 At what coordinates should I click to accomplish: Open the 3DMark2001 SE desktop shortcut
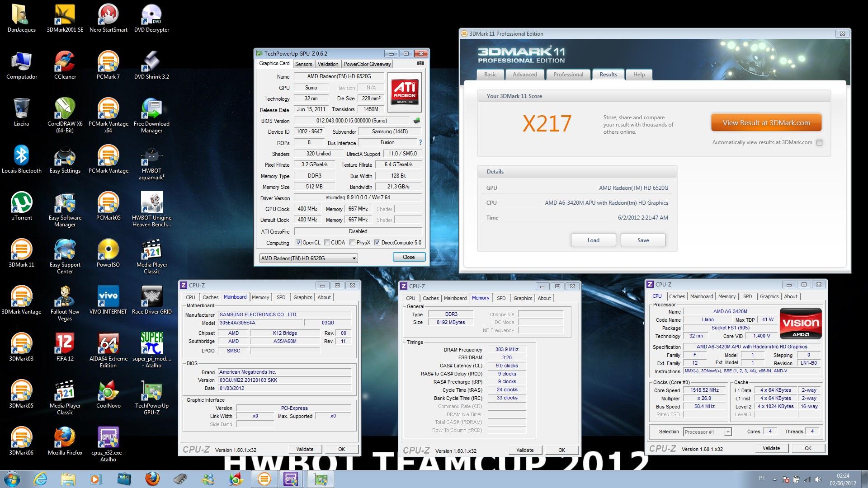click(x=65, y=18)
